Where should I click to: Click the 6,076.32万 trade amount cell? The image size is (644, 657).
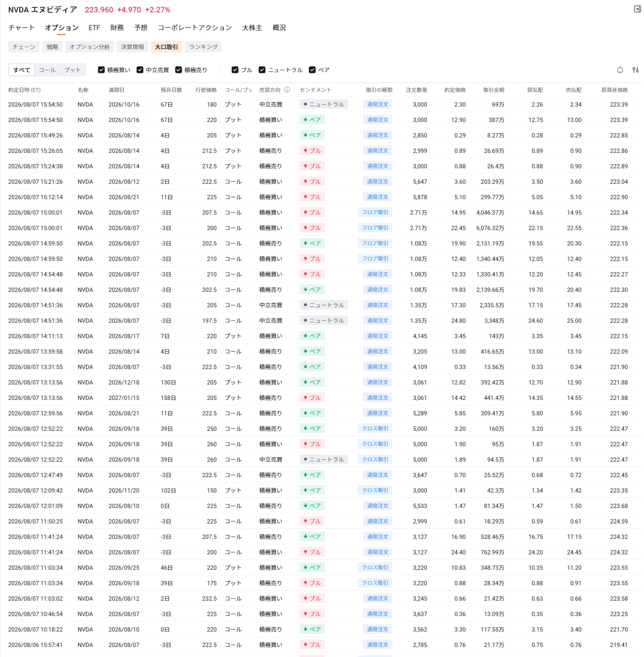(x=490, y=228)
